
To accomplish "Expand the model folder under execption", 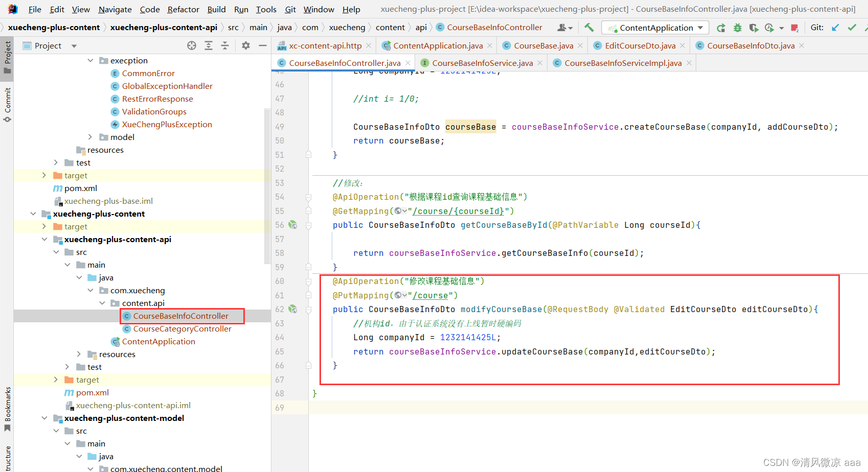I will [90, 137].
